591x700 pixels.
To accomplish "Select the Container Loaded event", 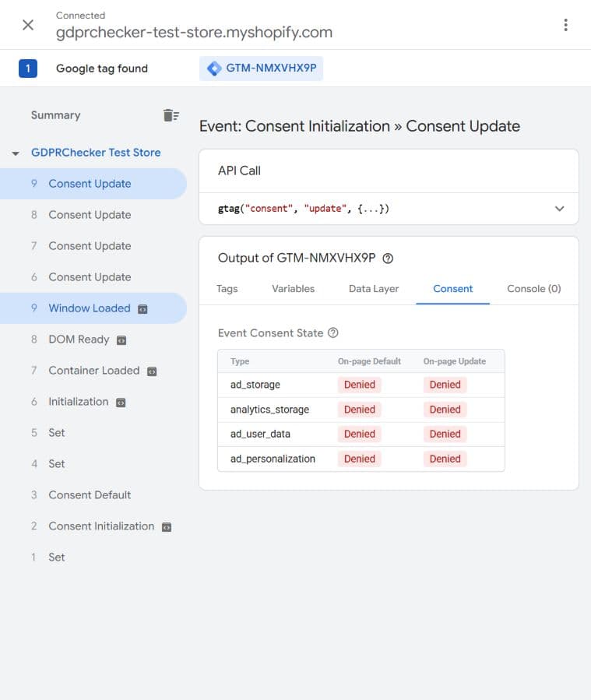I will (93, 371).
